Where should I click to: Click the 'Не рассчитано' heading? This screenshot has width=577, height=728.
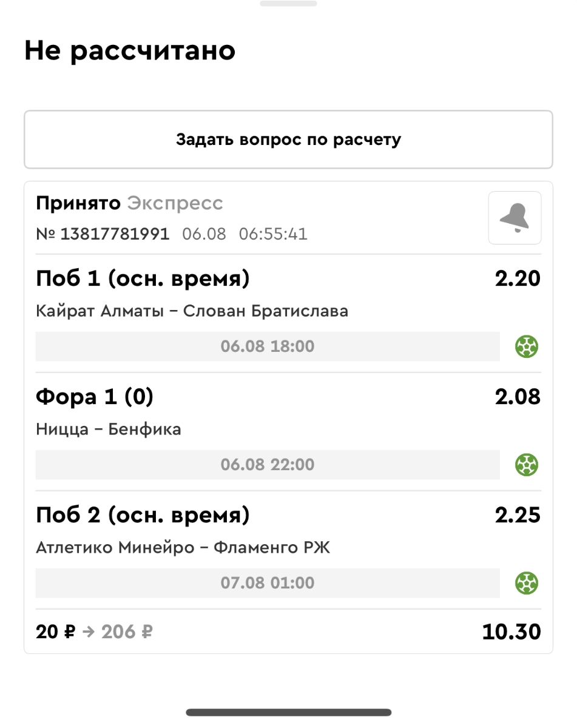130,52
